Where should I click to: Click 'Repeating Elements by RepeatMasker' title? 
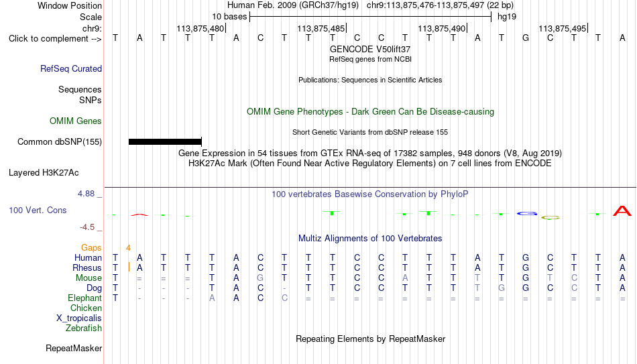(370, 339)
